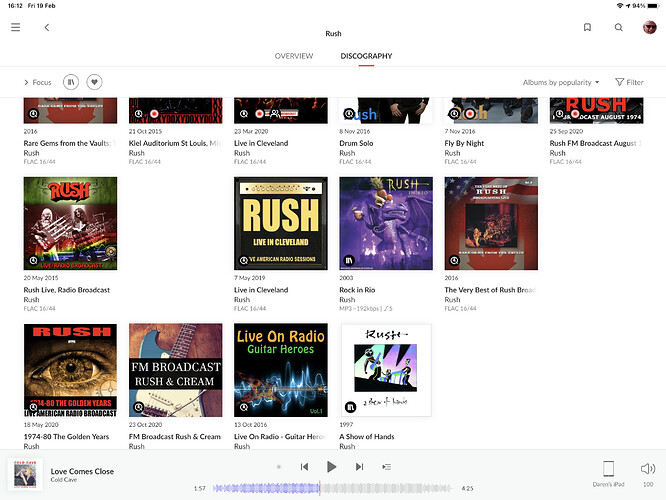The width and height of the screenshot is (666, 500).
Task: Select the Discography tab
Action: coord(366,56)
